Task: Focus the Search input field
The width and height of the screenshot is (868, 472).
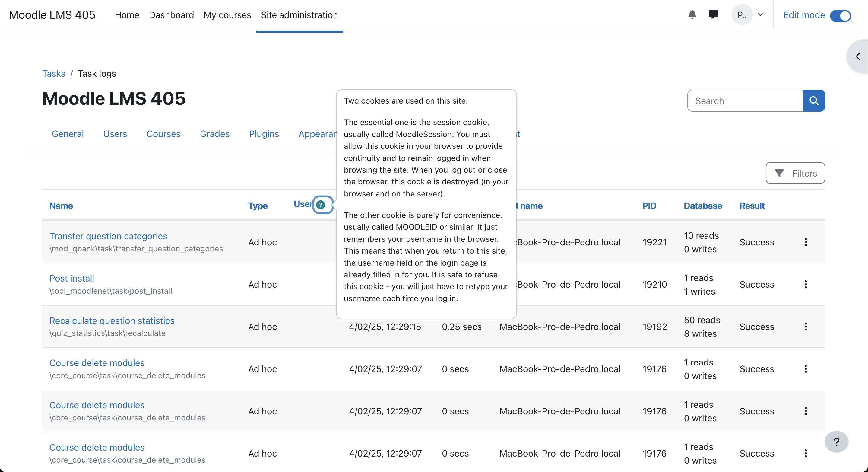Action: [x=745, y=101]
